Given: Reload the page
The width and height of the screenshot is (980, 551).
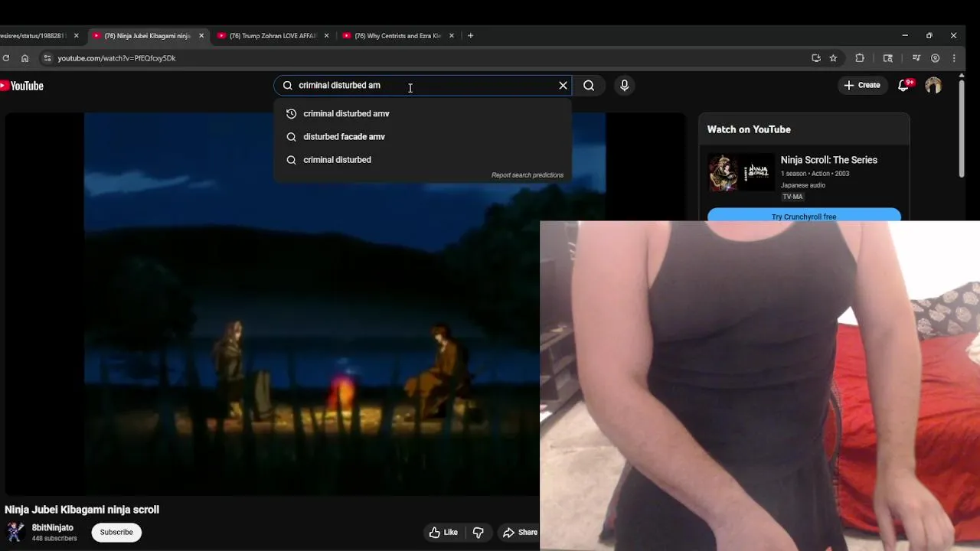Looking at the screenshot, I should pyautogui.click(x=5, y=58).
